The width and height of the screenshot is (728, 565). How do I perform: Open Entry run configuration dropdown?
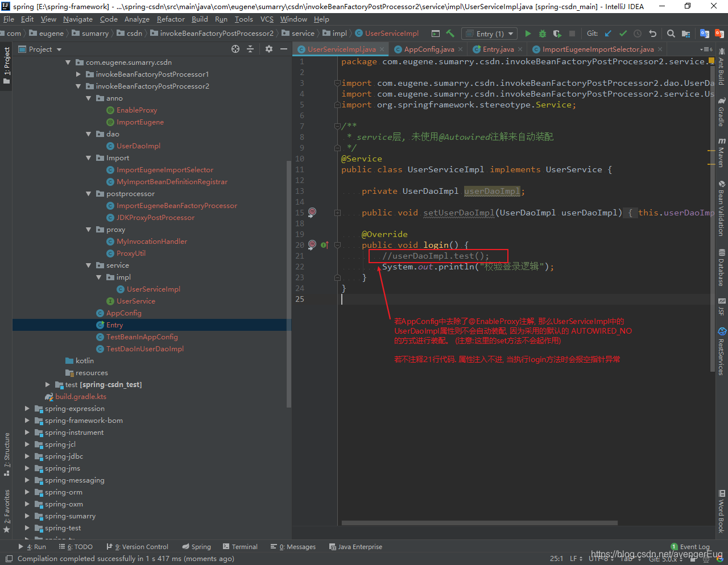click(x=489, y=34)
